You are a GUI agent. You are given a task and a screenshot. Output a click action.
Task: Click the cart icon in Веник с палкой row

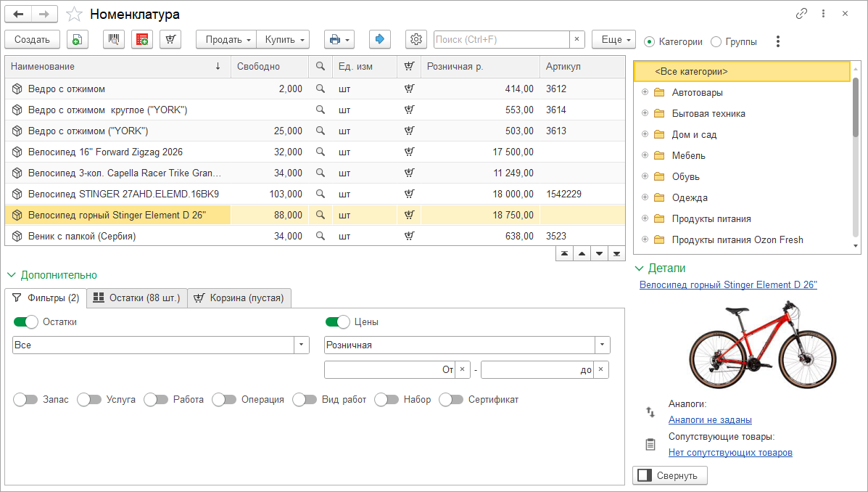point(409,236)
